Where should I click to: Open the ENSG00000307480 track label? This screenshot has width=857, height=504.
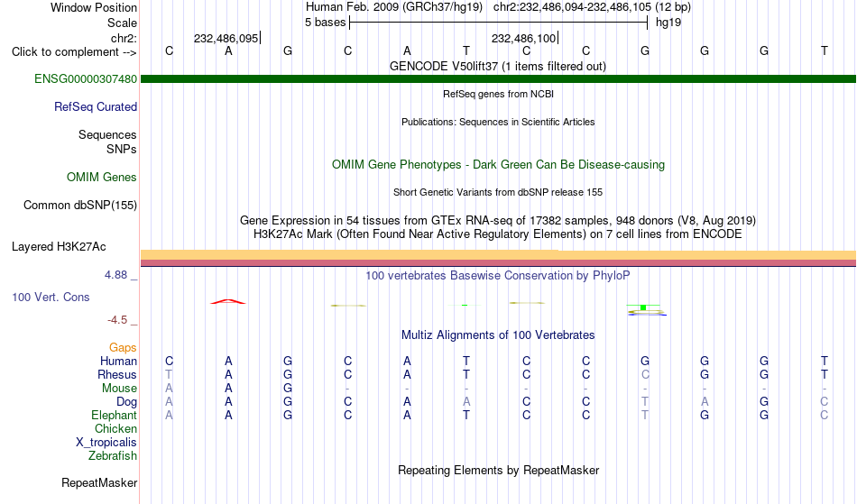[86, 79]
